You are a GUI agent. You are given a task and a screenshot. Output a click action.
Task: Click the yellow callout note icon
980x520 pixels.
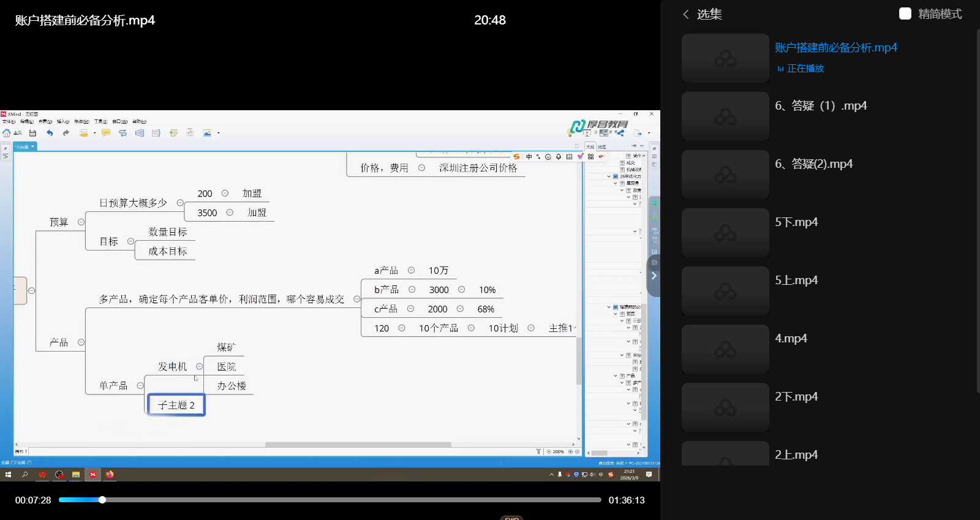click(x=106, y=133)
